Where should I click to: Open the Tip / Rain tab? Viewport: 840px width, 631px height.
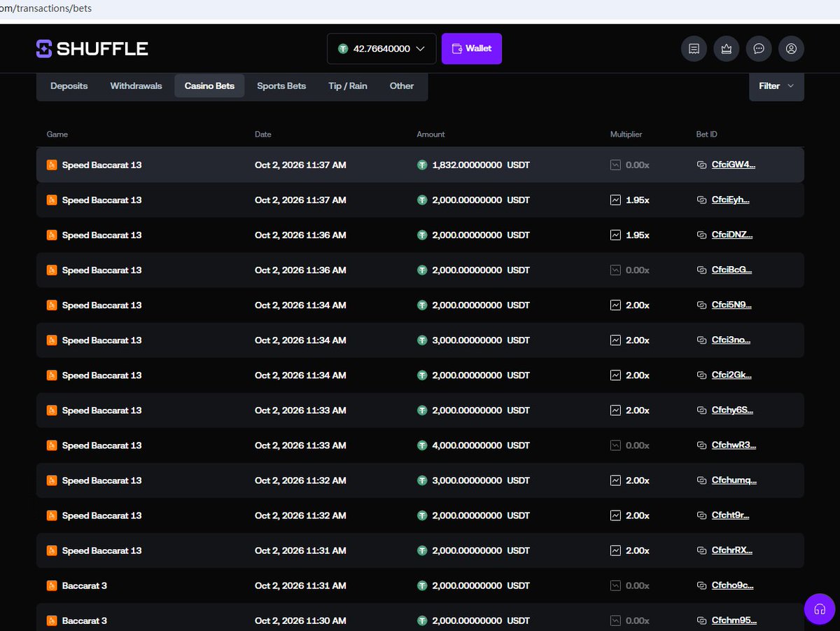pyautogui.click(x=348, y=86)
